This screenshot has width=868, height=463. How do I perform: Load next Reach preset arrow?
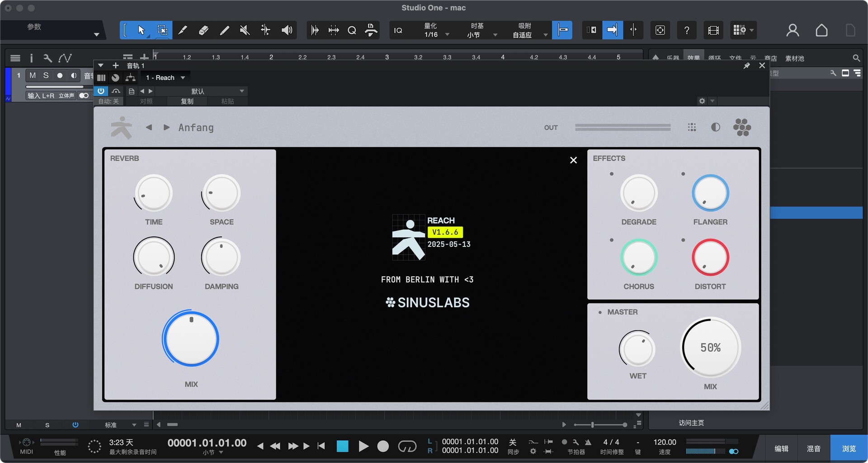pyautogui.click(x=166, y=128)
